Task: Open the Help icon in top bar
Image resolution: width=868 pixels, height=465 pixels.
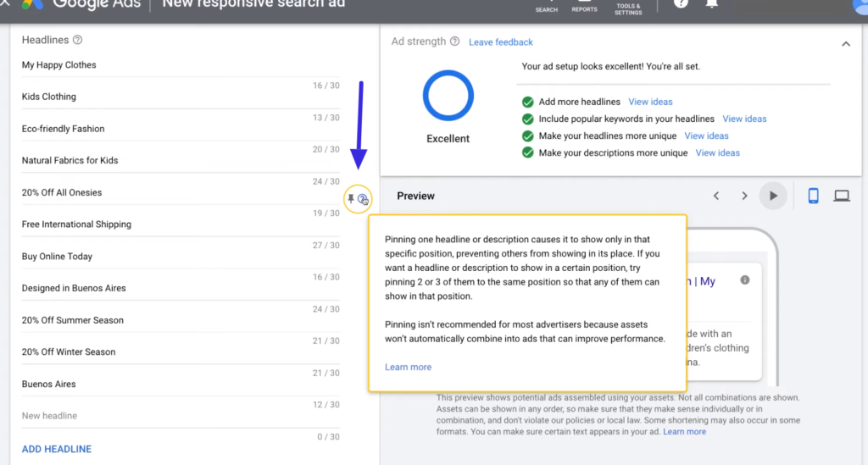Action: pyautogui.click(x=681, y=3)
